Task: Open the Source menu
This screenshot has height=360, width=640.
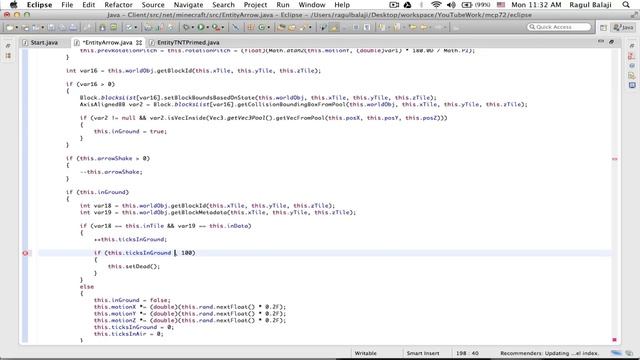Action: (153, 5)
